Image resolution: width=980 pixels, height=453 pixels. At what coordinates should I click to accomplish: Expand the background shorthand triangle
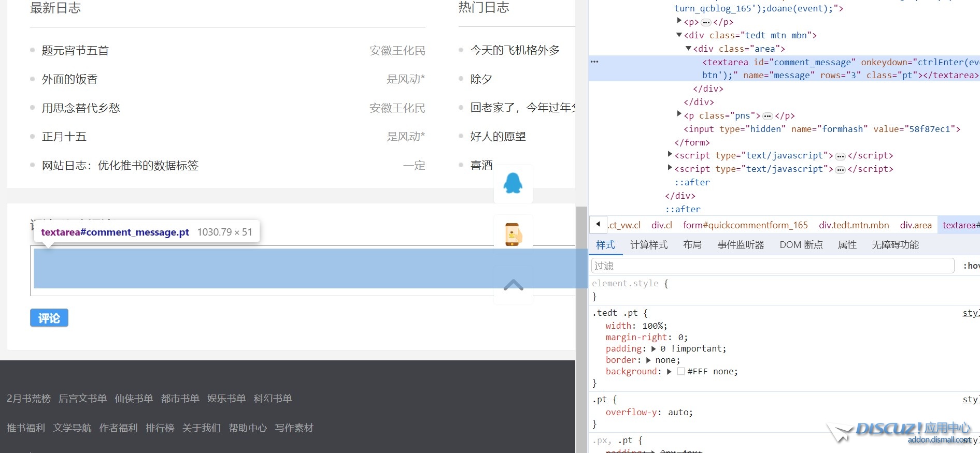(x=669, y=372)
